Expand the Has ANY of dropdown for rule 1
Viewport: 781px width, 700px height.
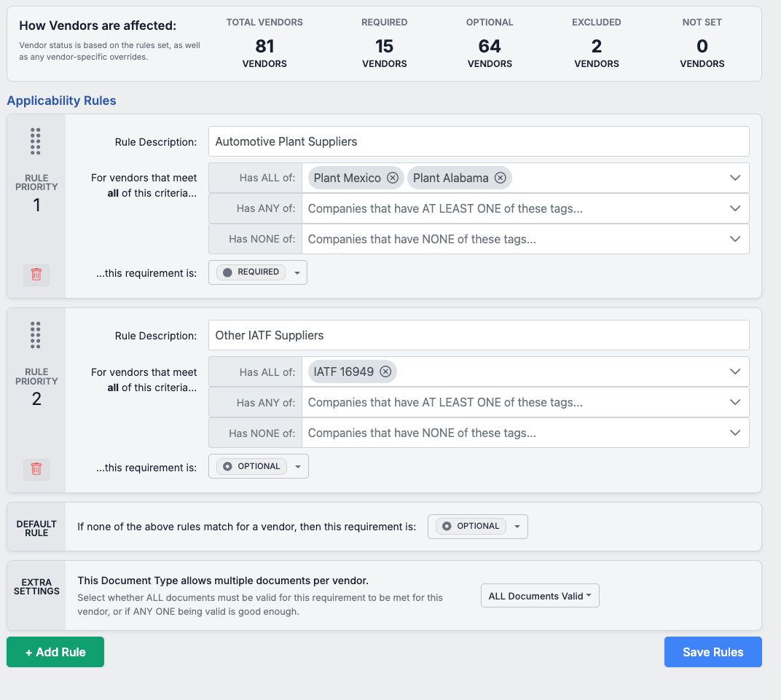tap(734, 208)
